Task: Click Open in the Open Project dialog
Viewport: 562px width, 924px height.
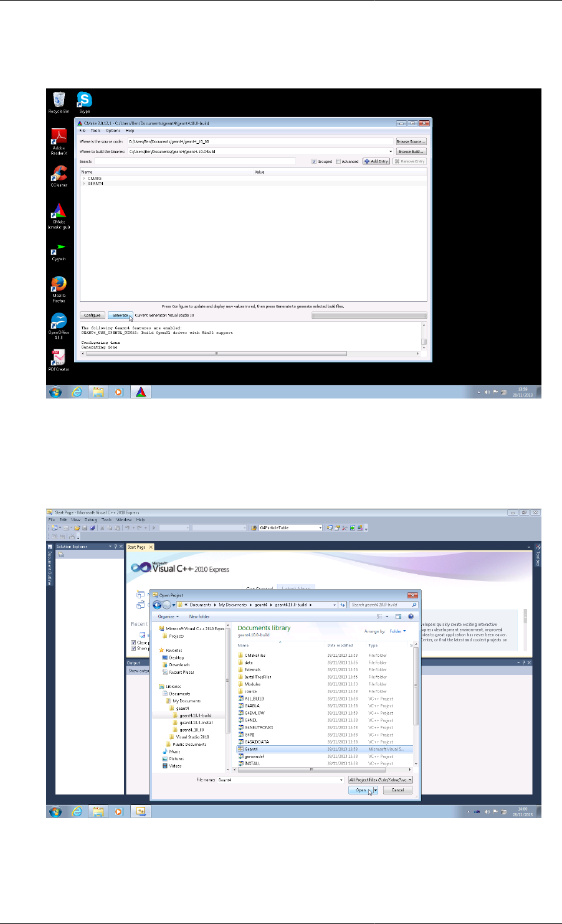Action: [361, 790]
